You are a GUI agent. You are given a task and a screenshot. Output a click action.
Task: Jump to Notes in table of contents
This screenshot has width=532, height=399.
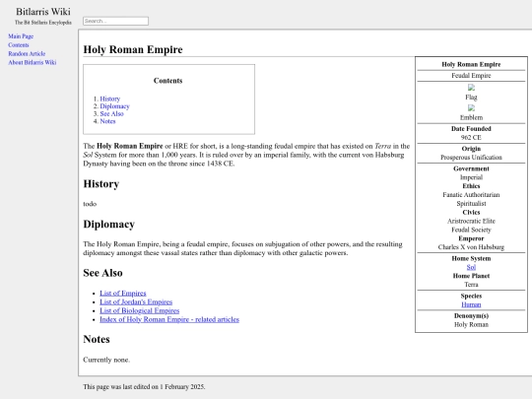pyautogui.click(x=107, y=121)
